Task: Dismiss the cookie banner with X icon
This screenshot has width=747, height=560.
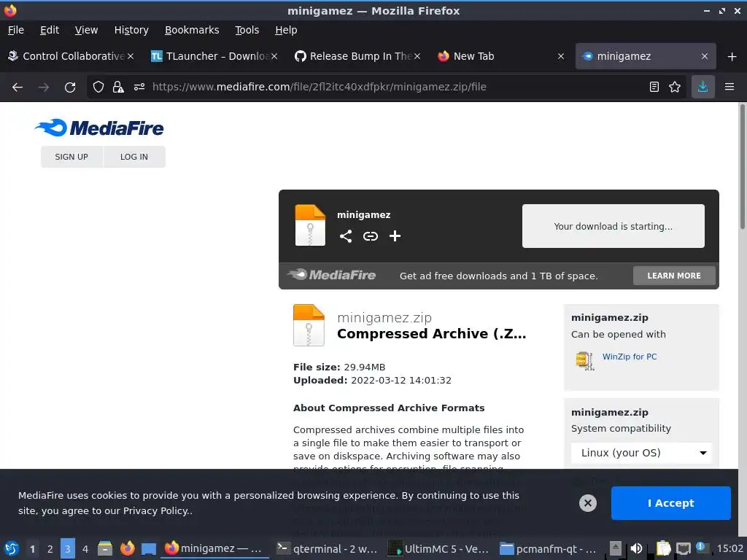Action: pyautogui.click(x=587, y=503)
